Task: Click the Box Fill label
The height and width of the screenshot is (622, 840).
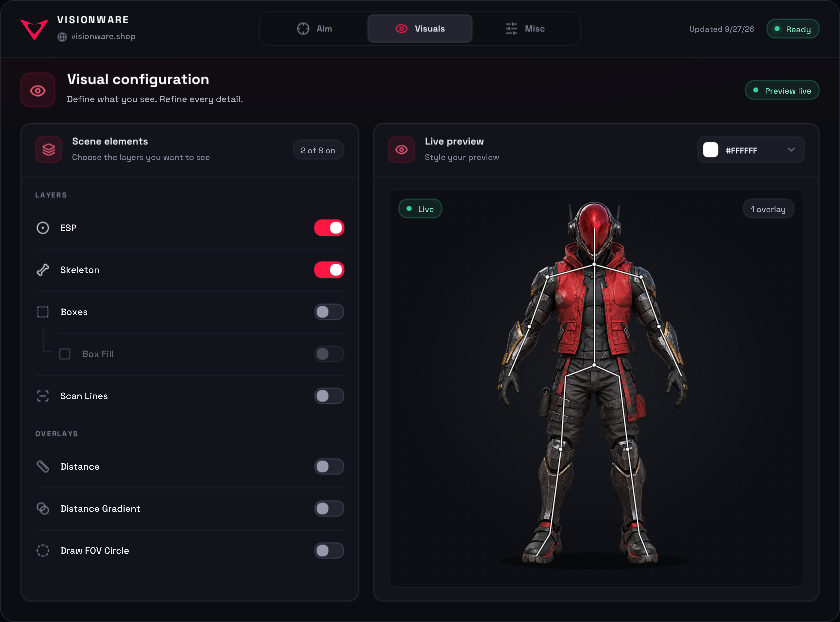Action: point(98,354)
